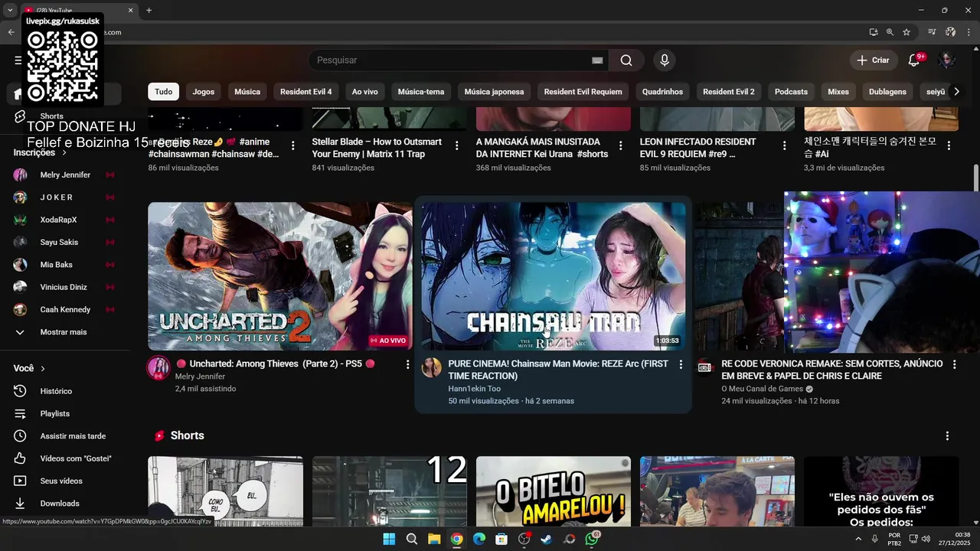
Task: Open the Uncharted 2 live stream thumbnail
Action: (x=280, y=276)
